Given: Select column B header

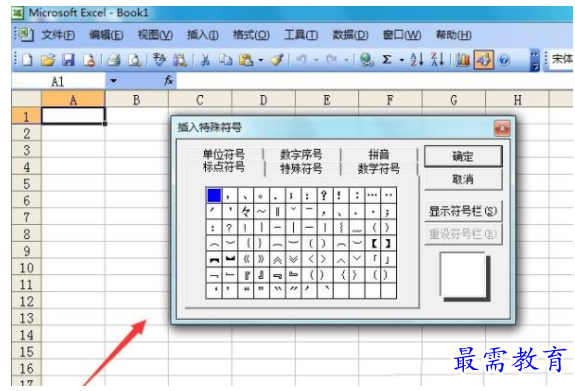Looking at the screenshot, I should click(136, 99).
